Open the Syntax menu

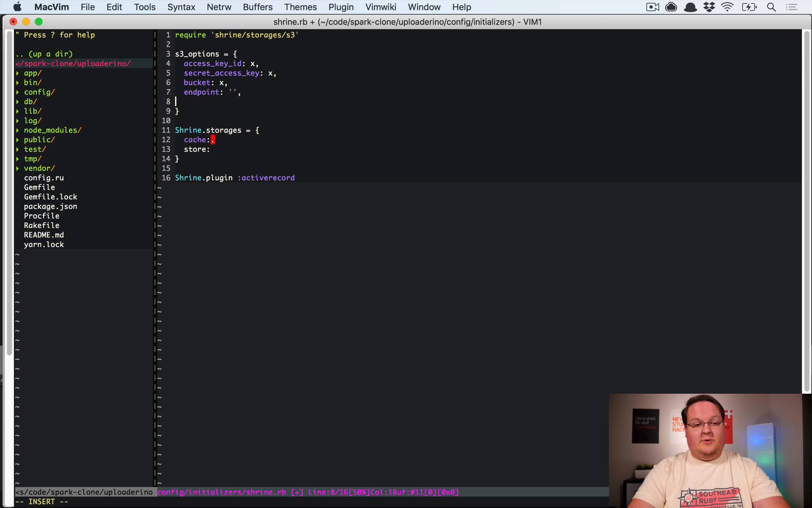[x=181, y=7]
